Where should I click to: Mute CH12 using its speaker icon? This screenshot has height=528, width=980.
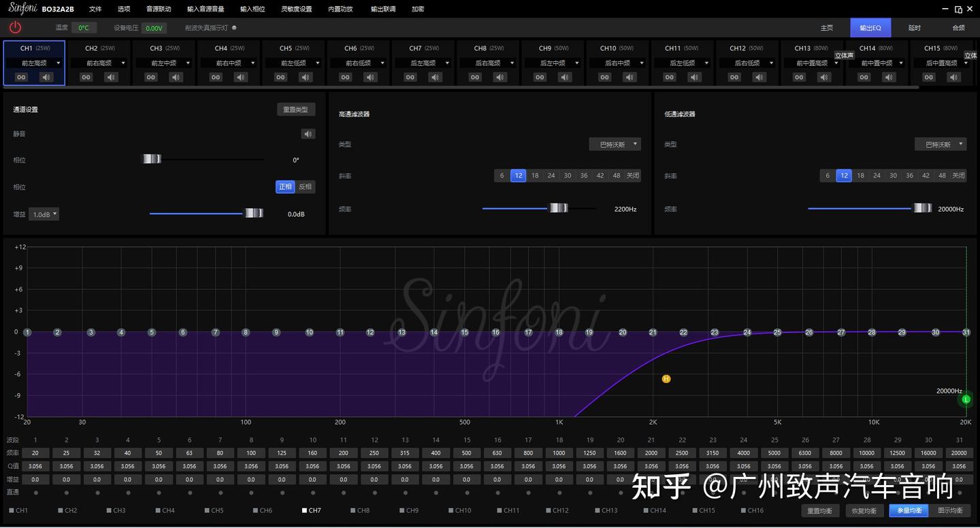coord(759,77)
